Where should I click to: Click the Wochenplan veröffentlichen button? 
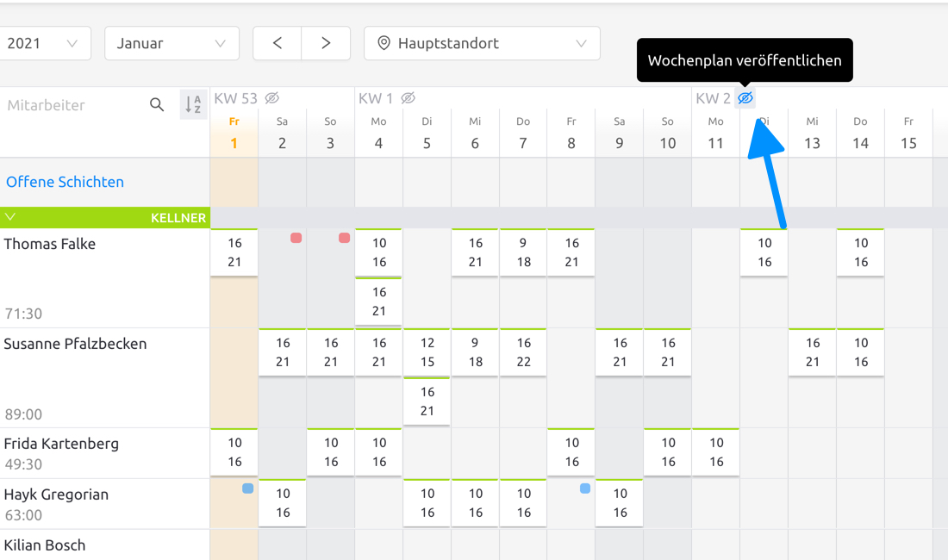click(745, 60)
